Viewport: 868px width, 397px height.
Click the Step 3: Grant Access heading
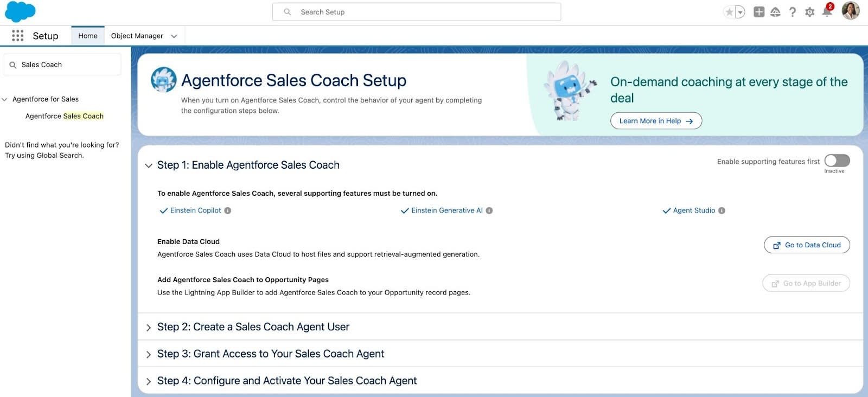click(271, 354)
